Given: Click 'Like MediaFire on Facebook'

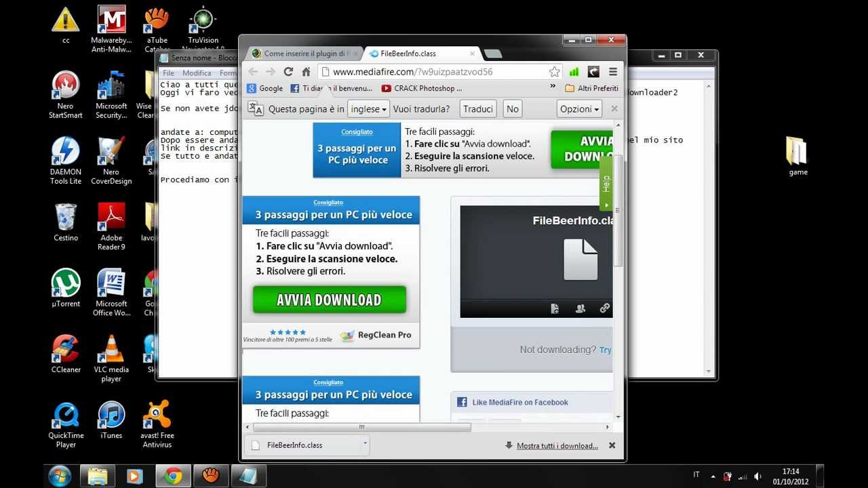Looking at the screenshot, I should (520, 403).
